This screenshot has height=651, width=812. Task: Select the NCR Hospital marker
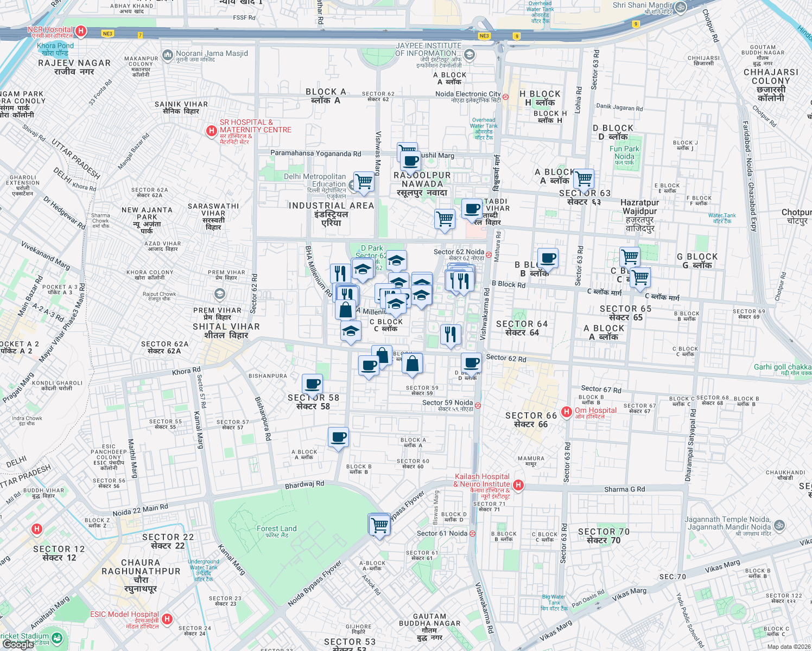81,31
